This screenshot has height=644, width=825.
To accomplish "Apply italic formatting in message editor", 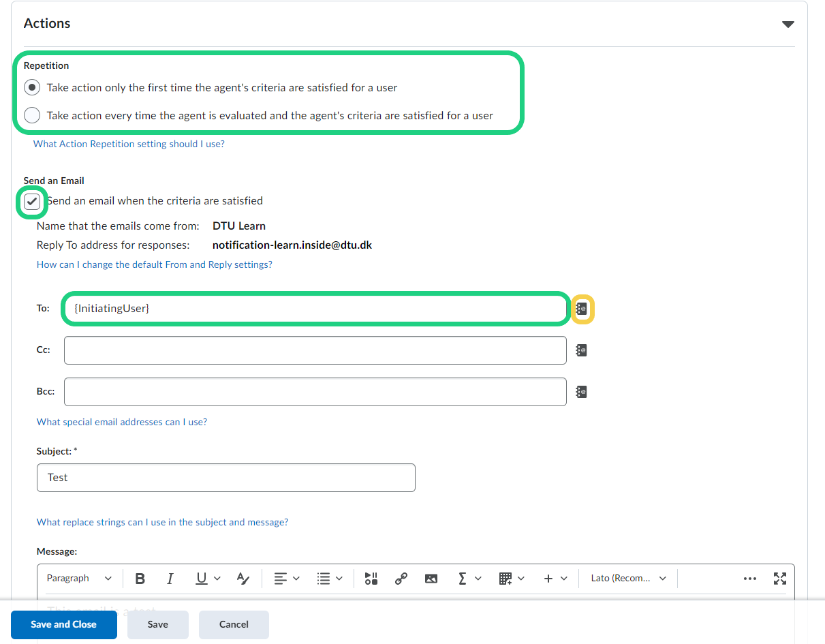I will click(170, 579).
